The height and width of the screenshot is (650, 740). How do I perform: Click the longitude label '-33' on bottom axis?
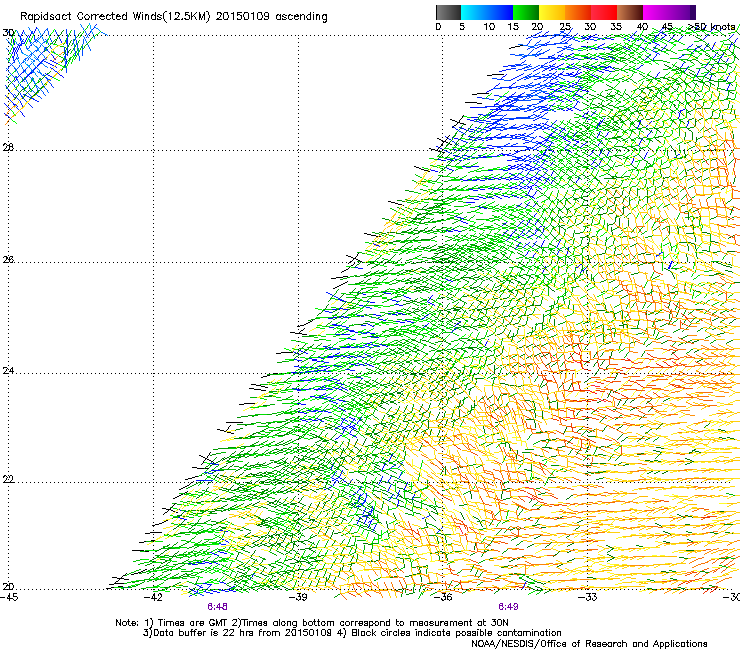[x=588, y=597]
